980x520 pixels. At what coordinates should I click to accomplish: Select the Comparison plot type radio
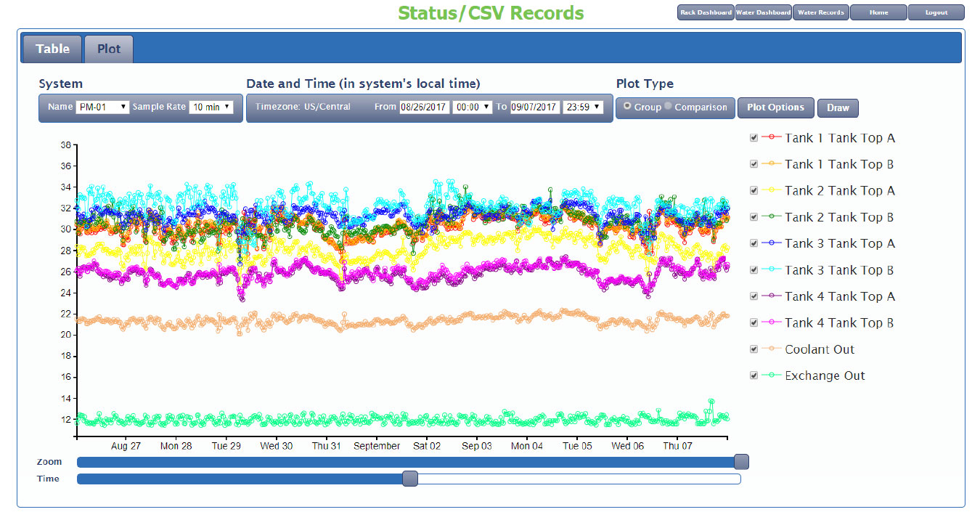pos(669,106)
